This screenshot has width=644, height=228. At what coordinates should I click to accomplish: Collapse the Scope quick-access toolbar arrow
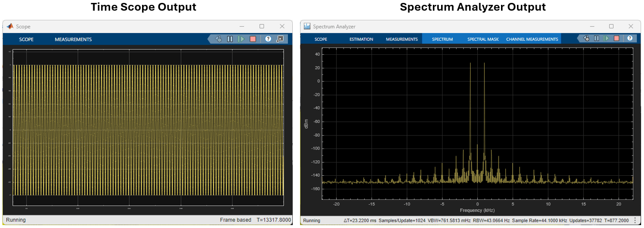click(x=210, y=39)
